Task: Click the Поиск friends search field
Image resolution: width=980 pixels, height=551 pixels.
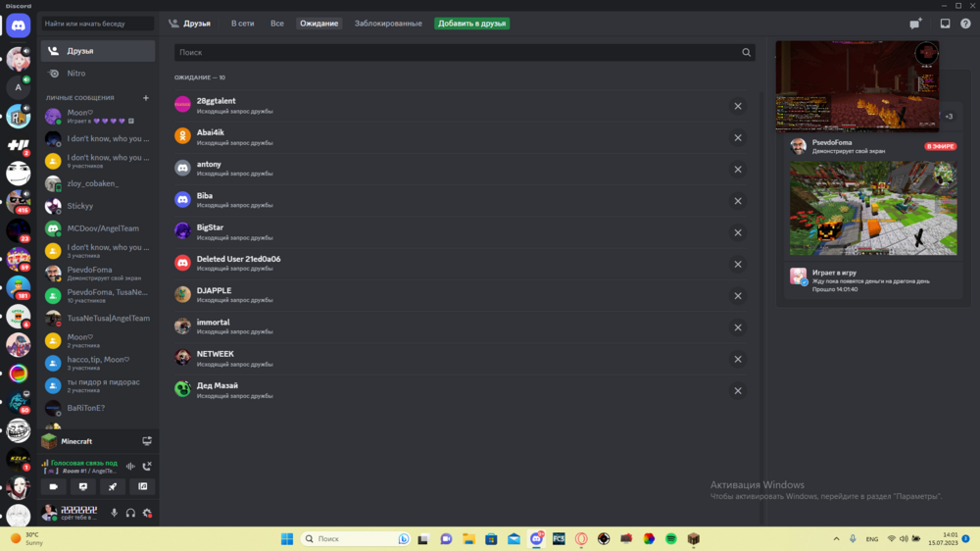Action: click(x=465, y=53)
